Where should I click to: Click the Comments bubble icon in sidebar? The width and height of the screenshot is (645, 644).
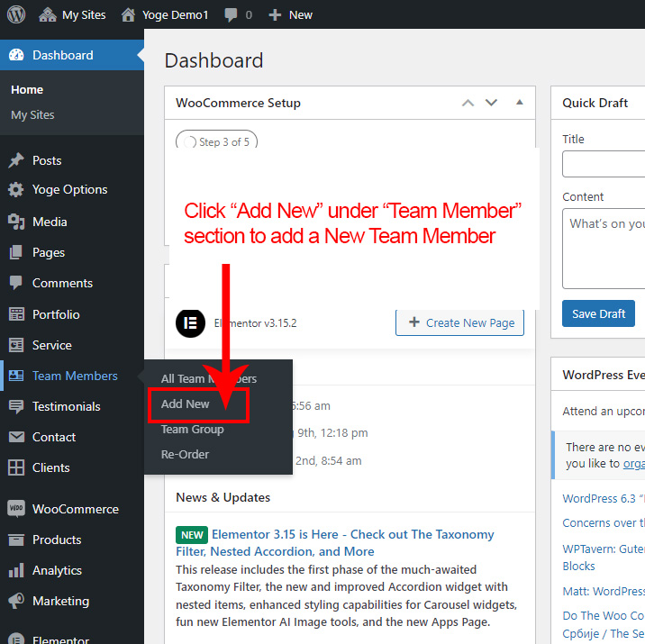click(x=16, y=283)
